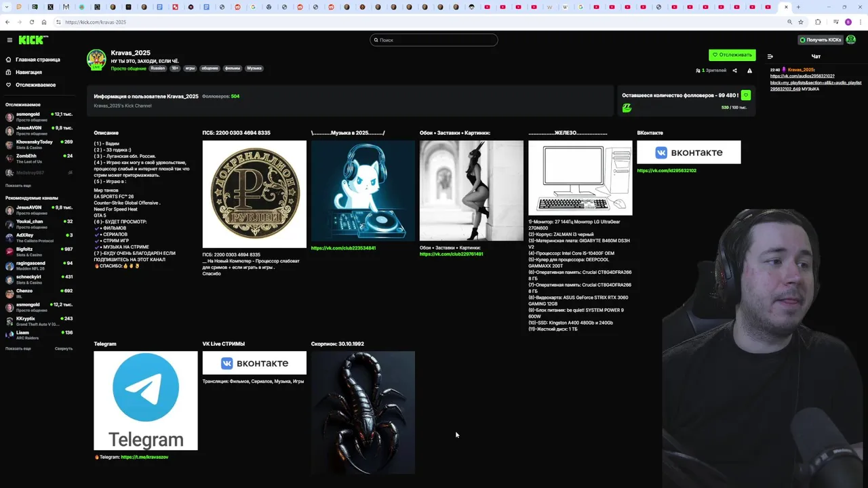
Task: Click the report warning triangle icon
Action: [749, 70]
